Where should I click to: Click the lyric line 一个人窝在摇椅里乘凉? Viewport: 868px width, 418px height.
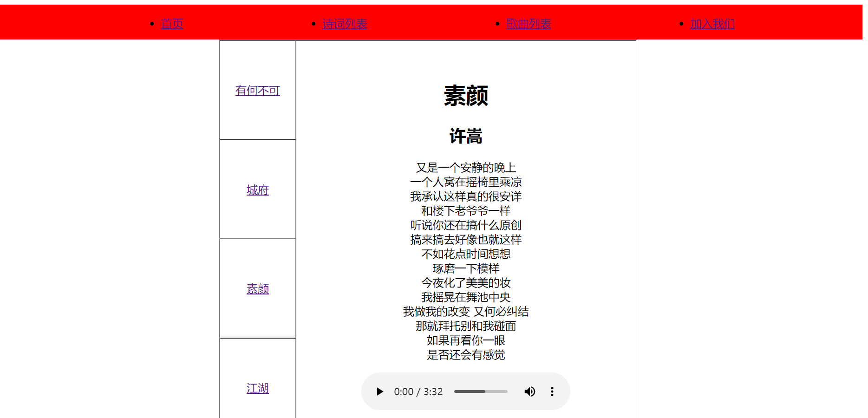pyautogui.click(x=466, y=182)
